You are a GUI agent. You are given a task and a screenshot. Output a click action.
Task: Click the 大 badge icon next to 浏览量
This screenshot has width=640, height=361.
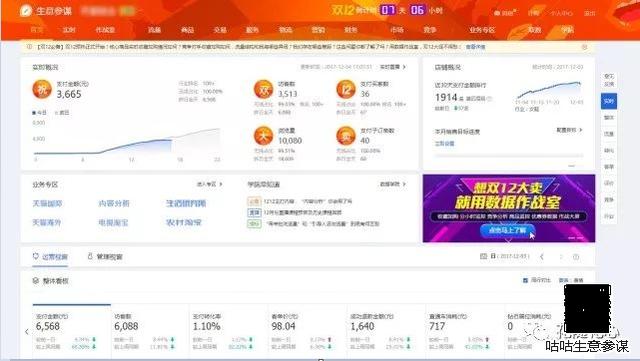point(263,136)
